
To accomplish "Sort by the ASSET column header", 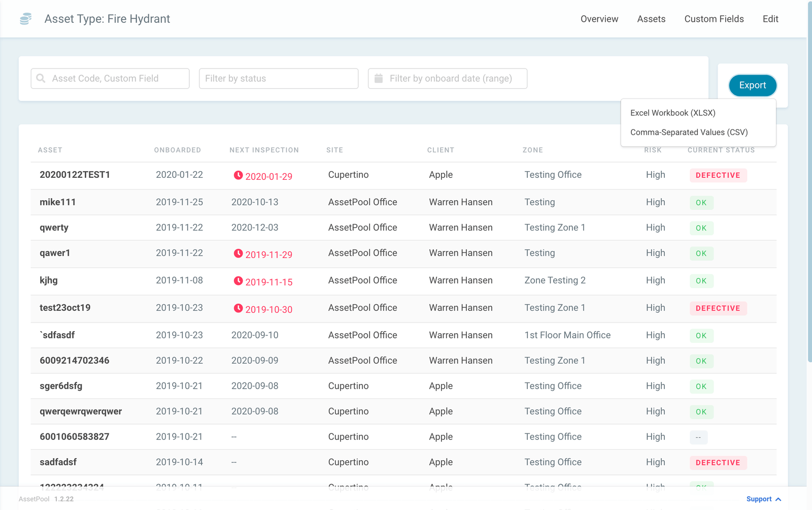I will (50, 150).
